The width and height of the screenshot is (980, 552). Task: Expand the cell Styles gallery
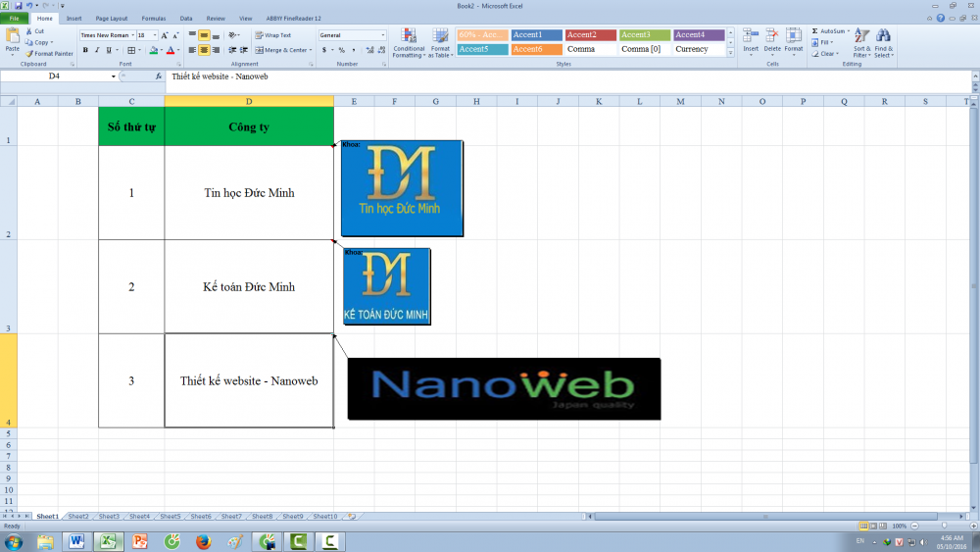click(730, 54)
